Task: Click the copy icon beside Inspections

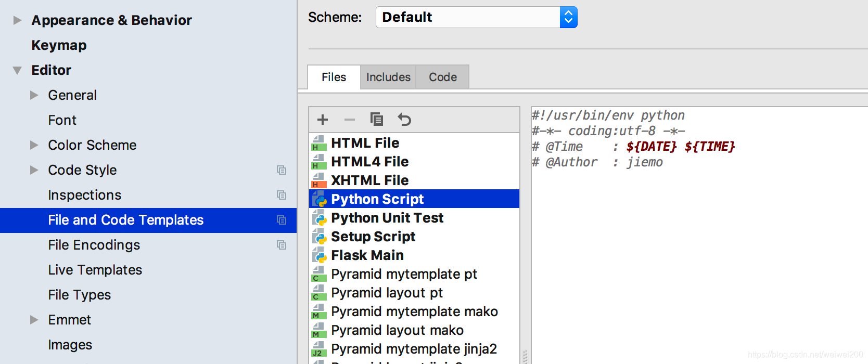Action: coord(282,195)
